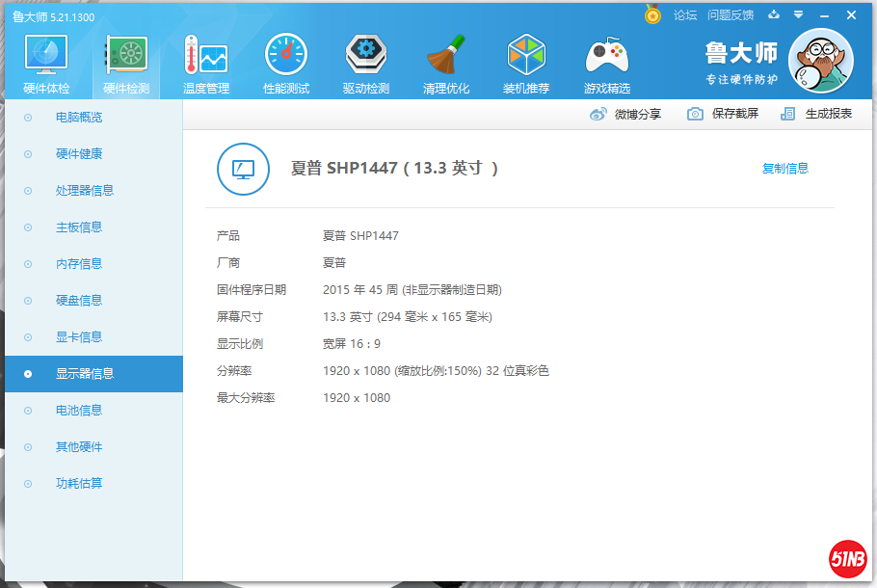Go to 显卡信息 in the sidebar
This screenshot has height=588, width=877.
[79, 337]
